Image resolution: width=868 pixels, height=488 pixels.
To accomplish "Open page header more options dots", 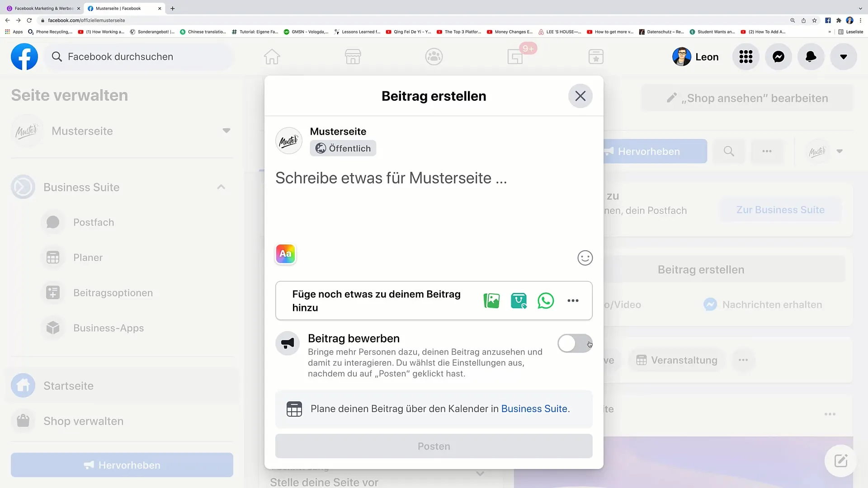I will point(767,151).
